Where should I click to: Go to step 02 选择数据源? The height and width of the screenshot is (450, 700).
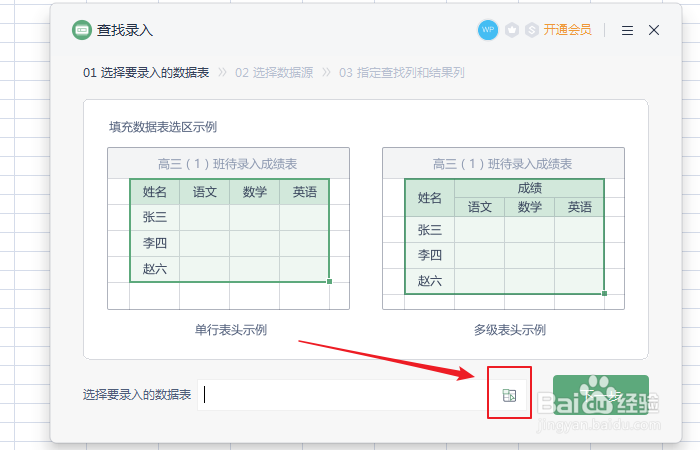point(273,72)
